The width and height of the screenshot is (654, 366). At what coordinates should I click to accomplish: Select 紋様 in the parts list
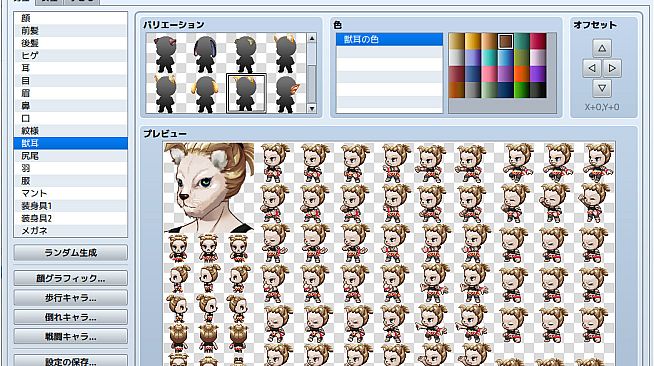click(70, 130)
